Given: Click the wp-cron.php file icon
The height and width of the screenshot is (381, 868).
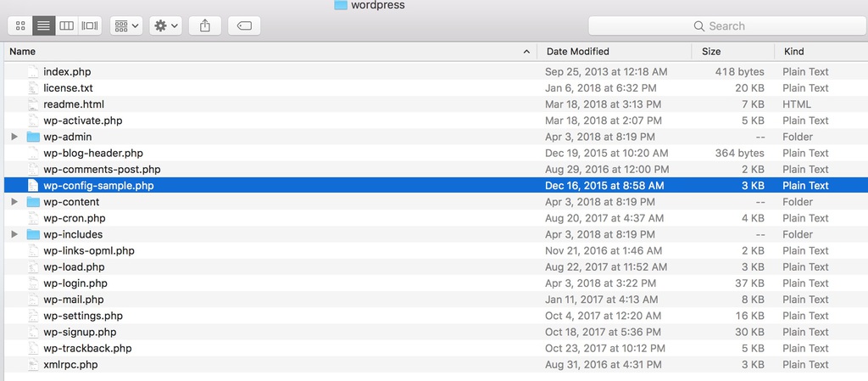Looking at the screenshot, I should tap(33, 218).
